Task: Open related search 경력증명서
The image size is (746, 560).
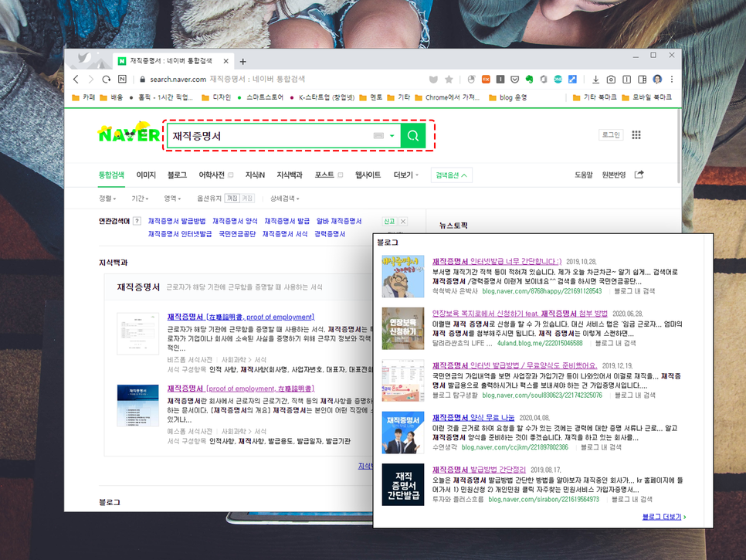Action: point(330,234)
